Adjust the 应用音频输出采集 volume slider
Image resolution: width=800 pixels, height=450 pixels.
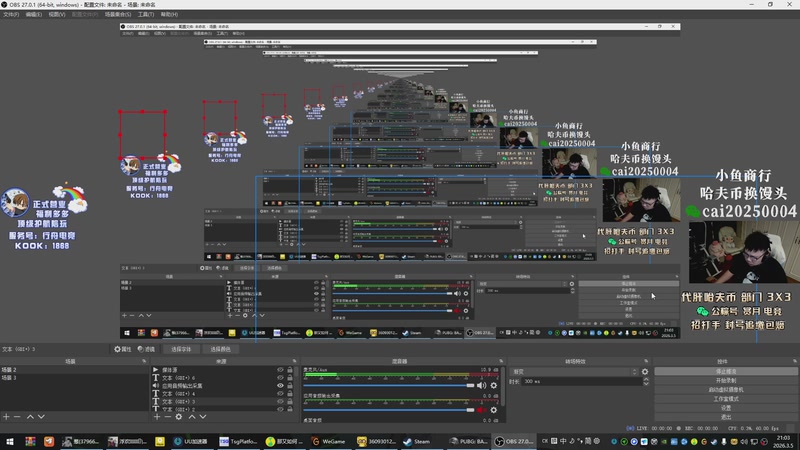click(x=389, y=410)
